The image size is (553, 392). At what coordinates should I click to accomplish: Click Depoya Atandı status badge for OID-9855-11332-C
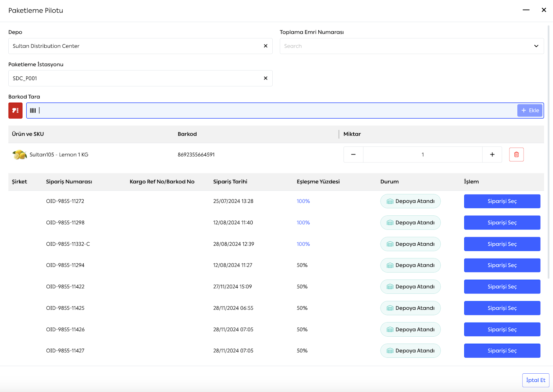click(410, 244)
